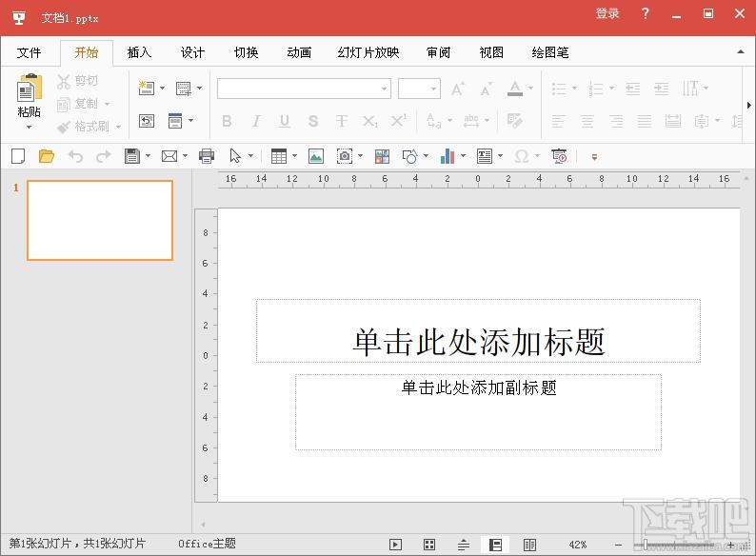
Task: Click the email envelope icon
Action: coord(169,156)
